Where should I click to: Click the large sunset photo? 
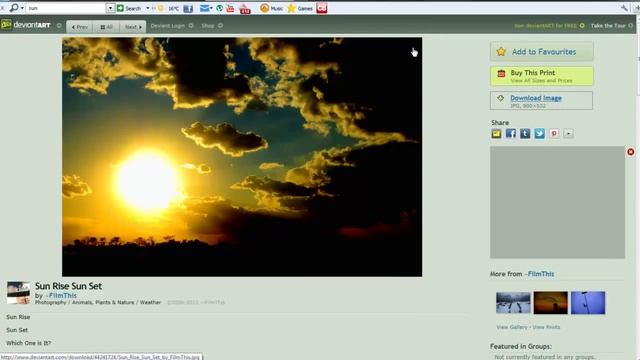click(x=242, y=157)
